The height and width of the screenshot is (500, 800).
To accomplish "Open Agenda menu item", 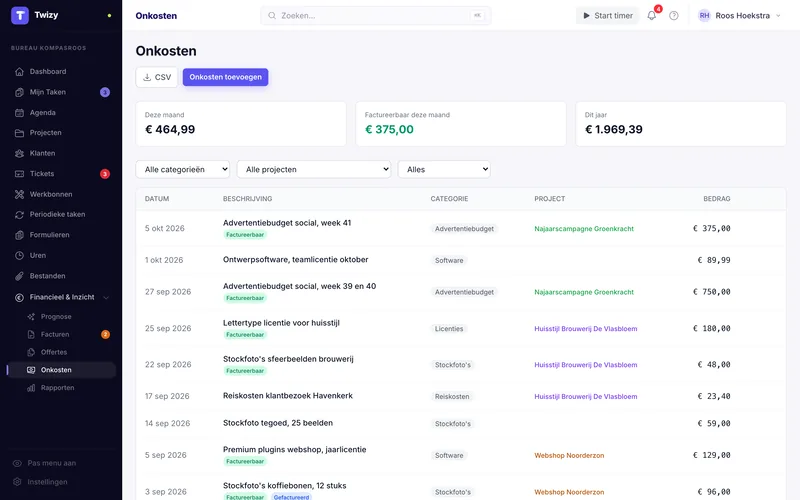I will click(x=43, y=113).
